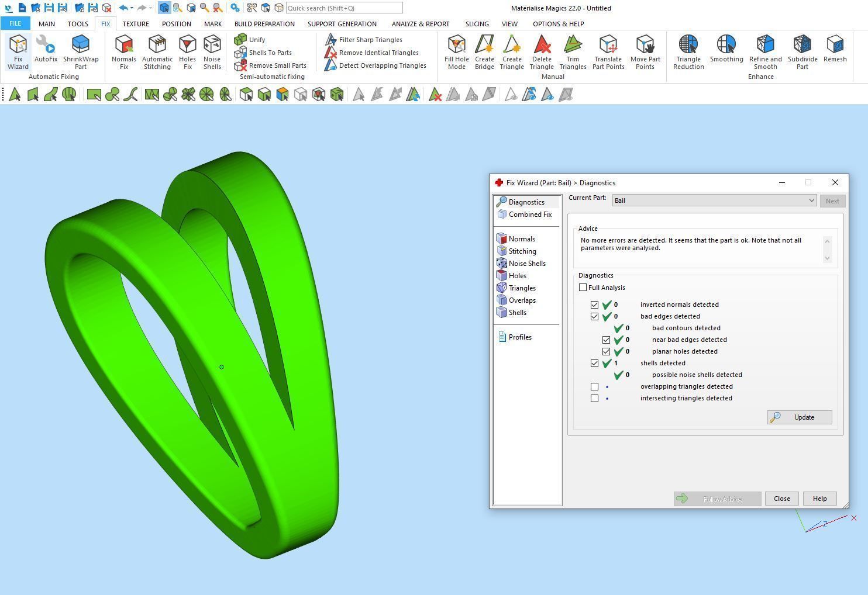Open Triangle Reduction tool
868x595 pixels.
(688, 52)
